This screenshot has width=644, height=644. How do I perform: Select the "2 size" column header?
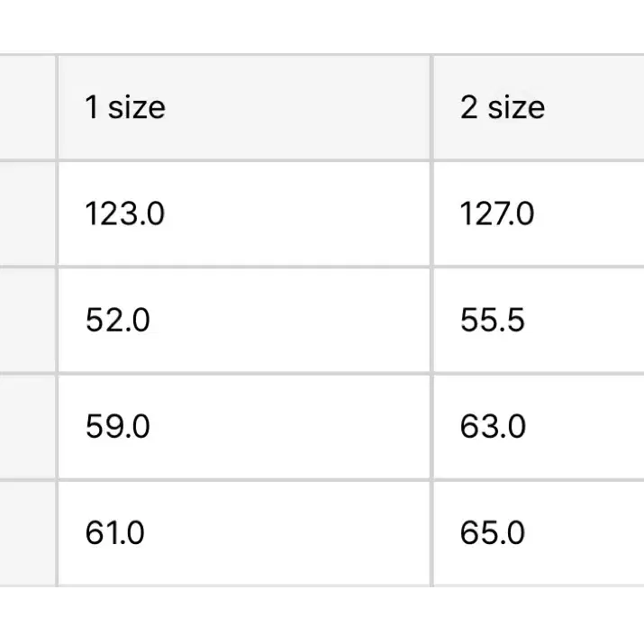coord(539,107)
